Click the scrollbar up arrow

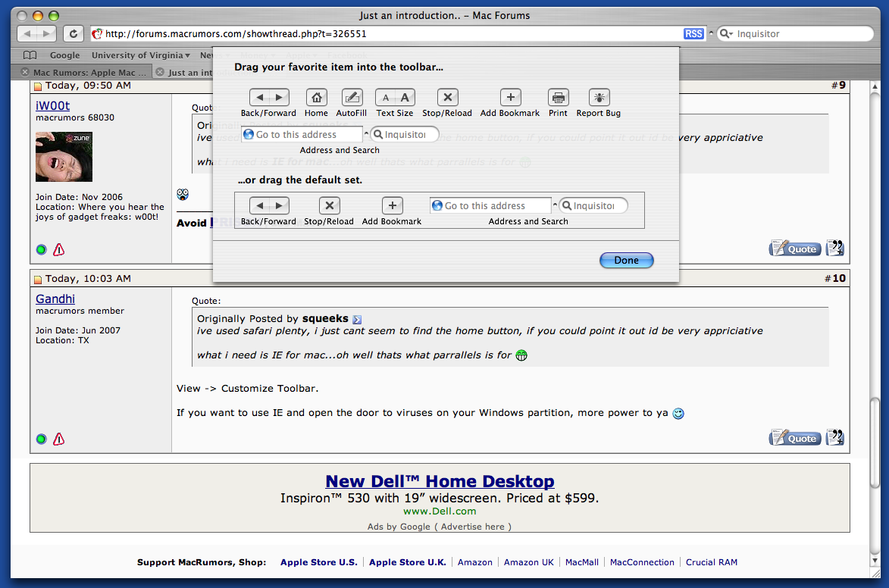point(875,86)
